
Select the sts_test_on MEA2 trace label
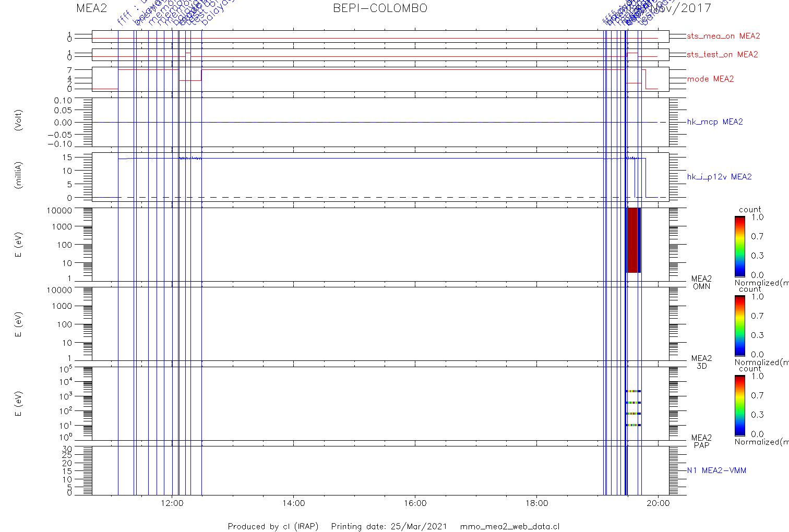[722, 54]
